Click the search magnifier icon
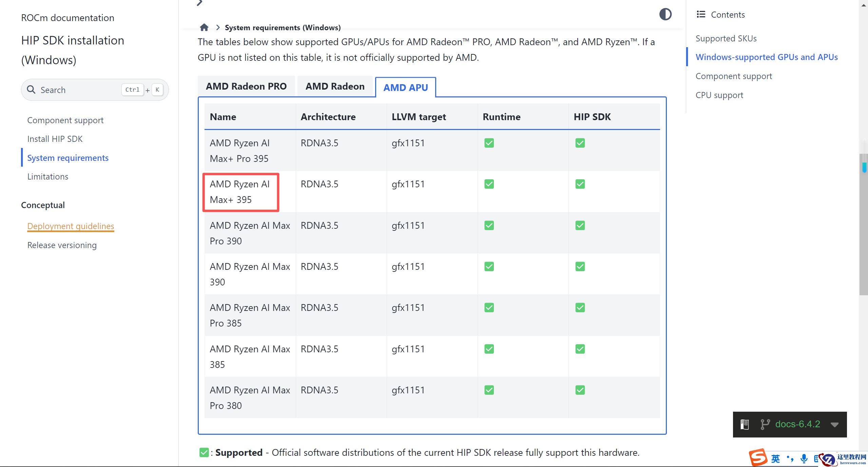Screen dimensions: 868x467 point(31,90)
